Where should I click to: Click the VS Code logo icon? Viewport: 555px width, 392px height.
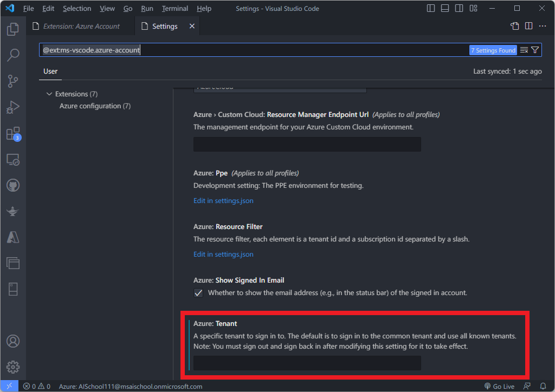[10, 8]
